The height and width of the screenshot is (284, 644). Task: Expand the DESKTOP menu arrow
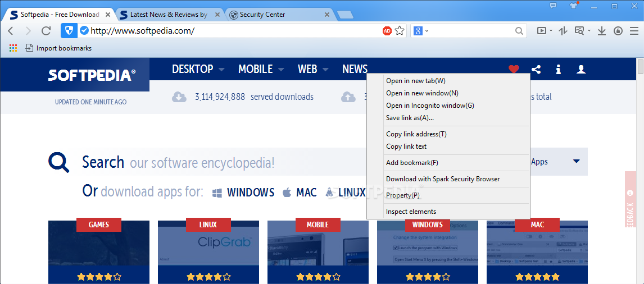pyautogui.click(x=221, y=70)
